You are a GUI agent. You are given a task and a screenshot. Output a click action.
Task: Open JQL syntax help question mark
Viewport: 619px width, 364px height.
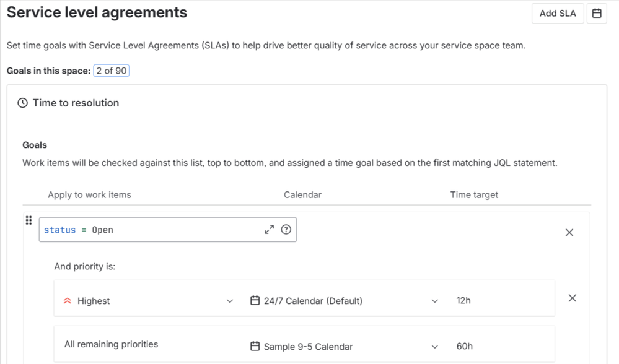286,230
